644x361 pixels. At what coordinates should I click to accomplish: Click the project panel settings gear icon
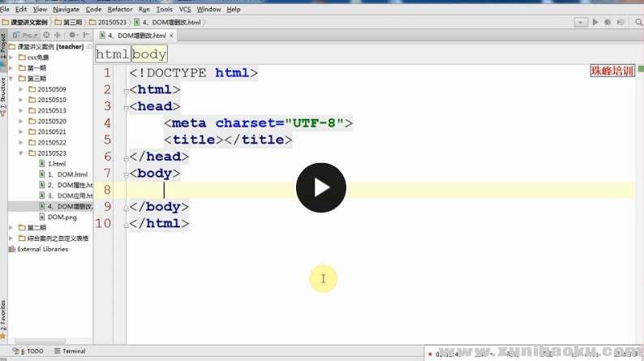(73, 36)
